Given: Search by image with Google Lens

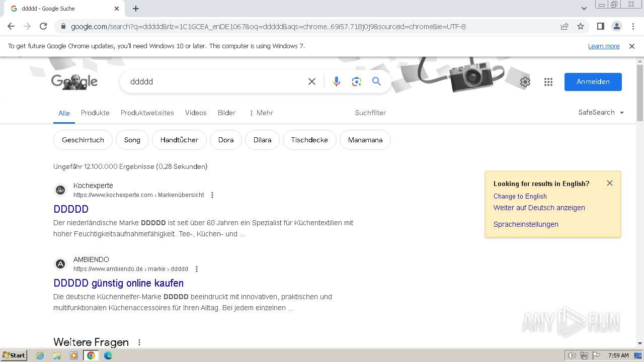Looking at the screenshot, I should [x=357, y=81].
